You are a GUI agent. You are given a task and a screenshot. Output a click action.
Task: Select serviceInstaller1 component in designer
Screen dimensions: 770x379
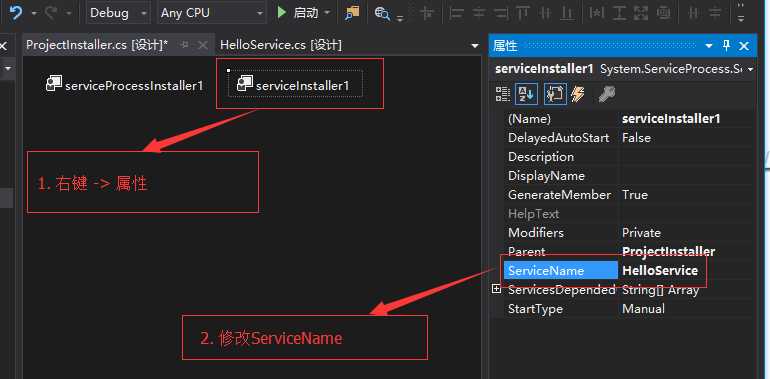pyautogui.click(x=295, y=85)
